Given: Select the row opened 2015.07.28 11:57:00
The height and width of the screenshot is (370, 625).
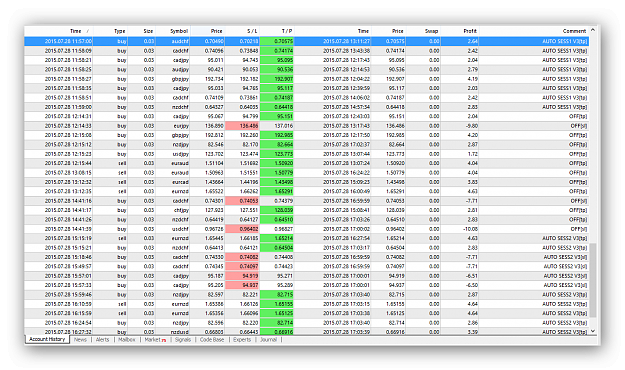Looking at the screenshot, I should (x=306, y=41).
